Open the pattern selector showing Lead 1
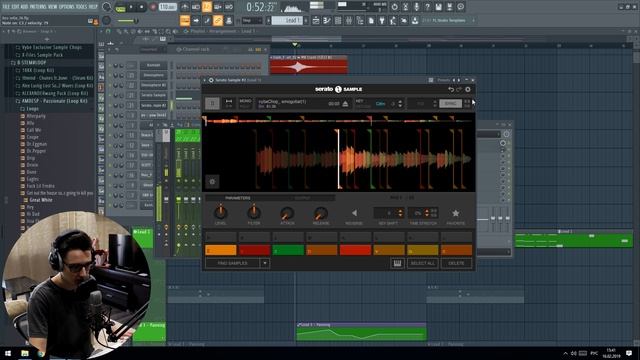Screen dimensions: 640x360 [287, 20]
